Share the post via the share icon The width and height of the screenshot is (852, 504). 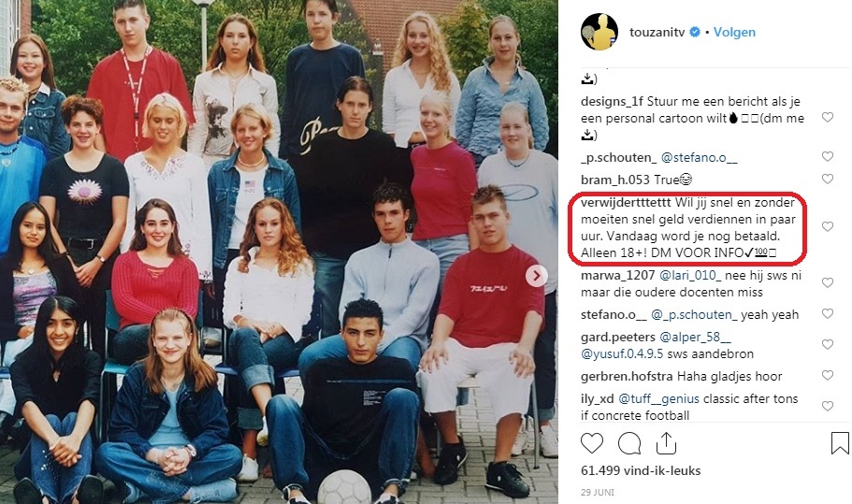click(666, 443)
